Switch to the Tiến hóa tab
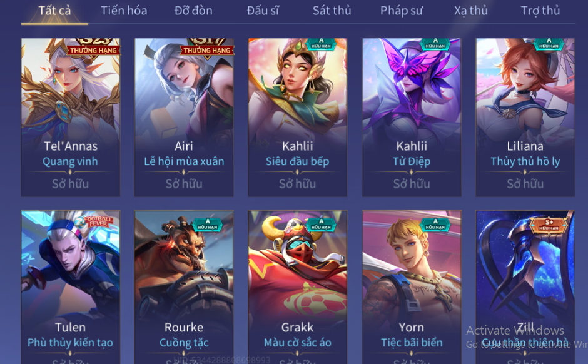 pyautogui.click(x=124, y=11)
